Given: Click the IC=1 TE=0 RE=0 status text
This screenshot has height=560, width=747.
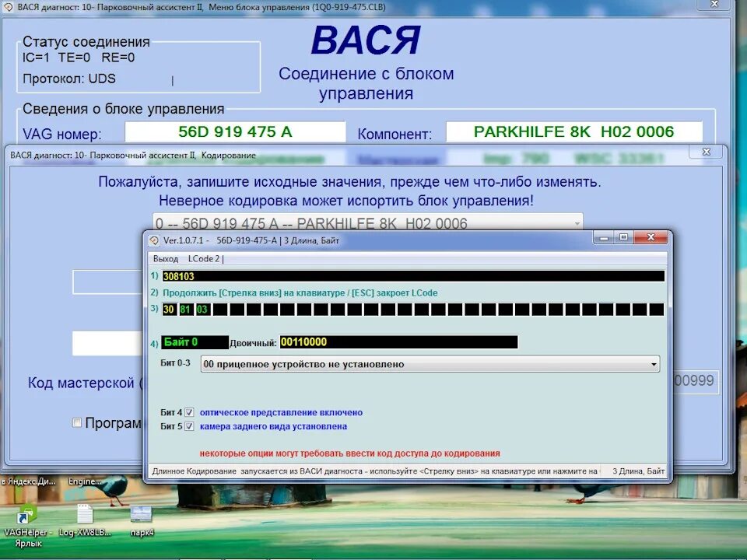Looking at the screenshot, I should (x=79, y=58).
